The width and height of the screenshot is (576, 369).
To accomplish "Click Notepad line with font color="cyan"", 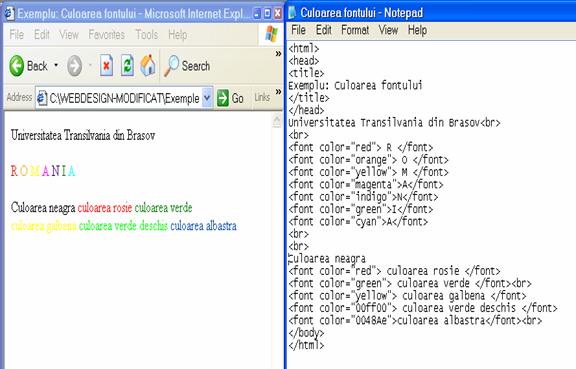I will coord(358,222).
